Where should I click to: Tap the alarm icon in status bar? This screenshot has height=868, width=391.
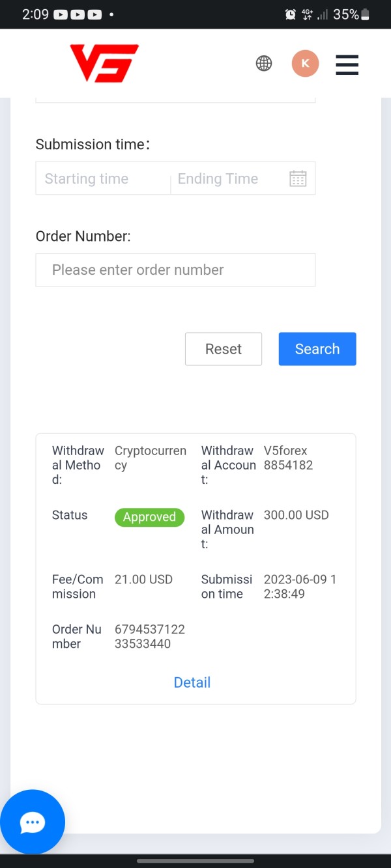(x=290, y=14)
